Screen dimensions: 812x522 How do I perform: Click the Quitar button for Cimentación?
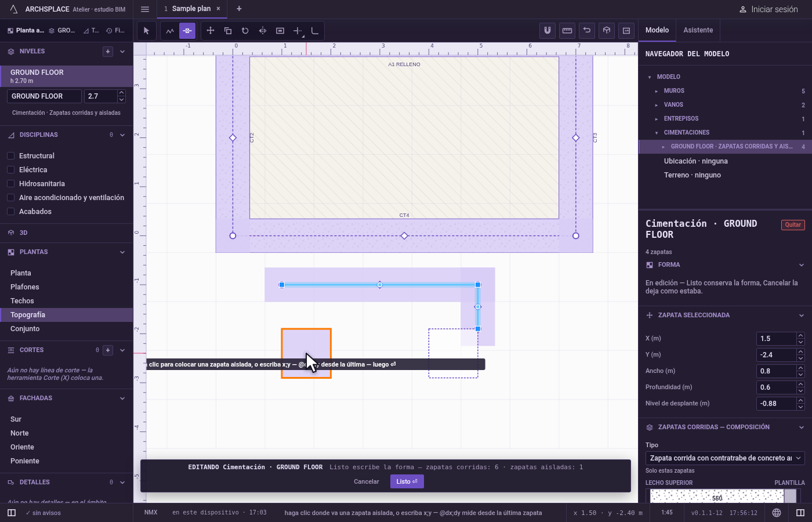pyautogui.click(x=793, y=225)
